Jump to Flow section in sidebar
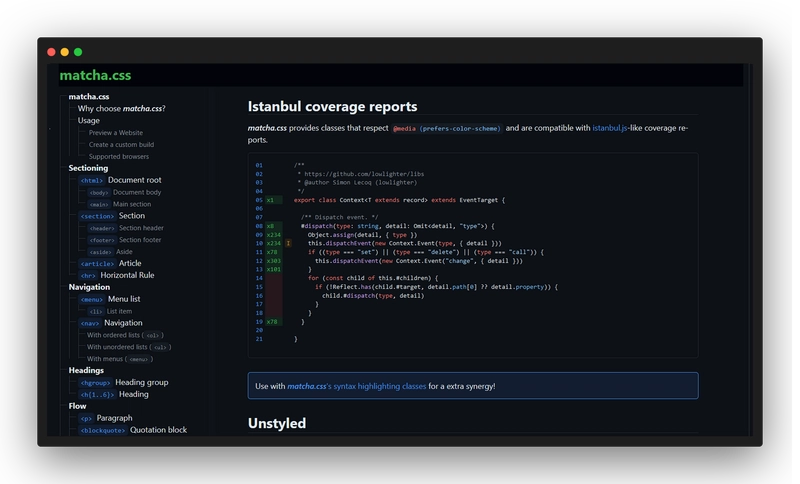The width and height of the screenshot is (800, 484). pos(78,406)
